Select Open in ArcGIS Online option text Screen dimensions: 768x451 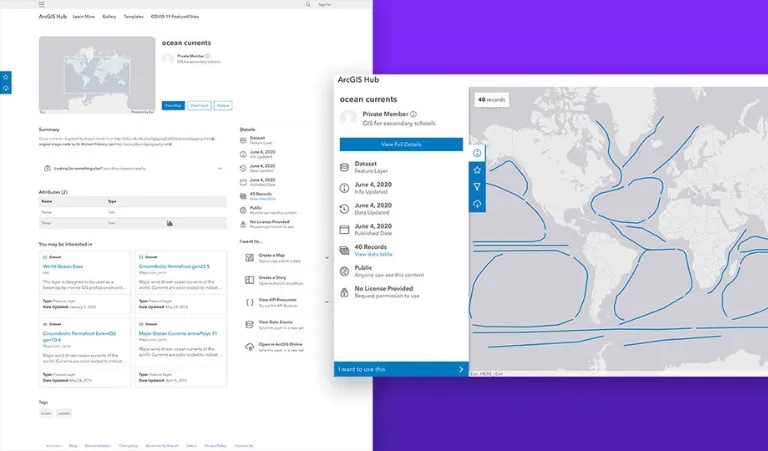pos(281,344)
